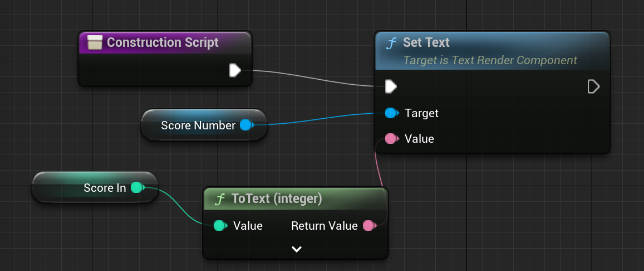This screenshot has width=644, height=271.
Task: Click the pink Return Value output pin
Action: coord(368,226)
